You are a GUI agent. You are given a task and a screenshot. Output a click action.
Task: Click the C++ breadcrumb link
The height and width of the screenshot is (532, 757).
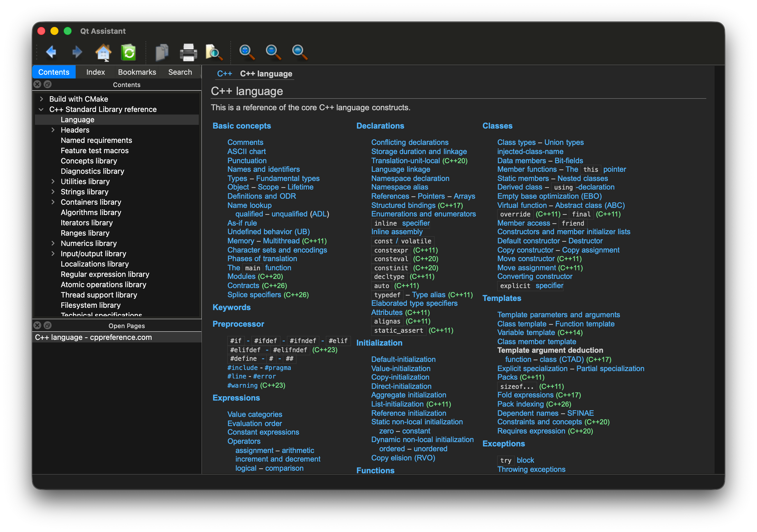coord(225,74)
